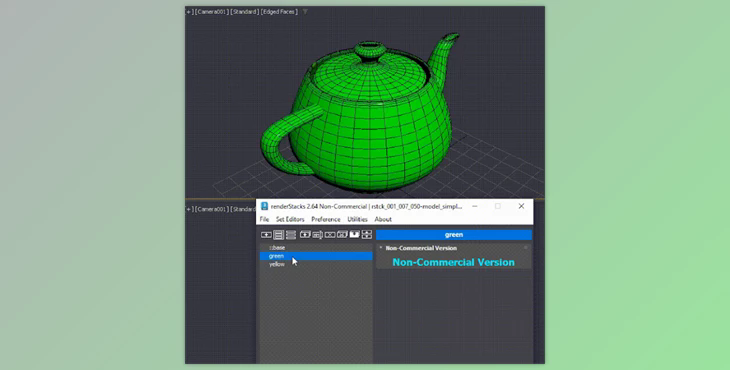The height and width of the screenshot is (370, 730).
Task: Open the Standard shading menu in top viewport
Action: (244, 12)
